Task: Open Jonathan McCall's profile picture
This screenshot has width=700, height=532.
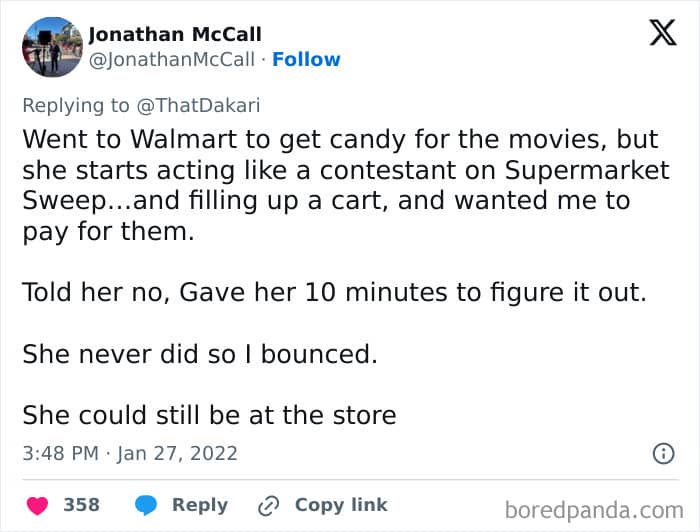Action: 50,46
